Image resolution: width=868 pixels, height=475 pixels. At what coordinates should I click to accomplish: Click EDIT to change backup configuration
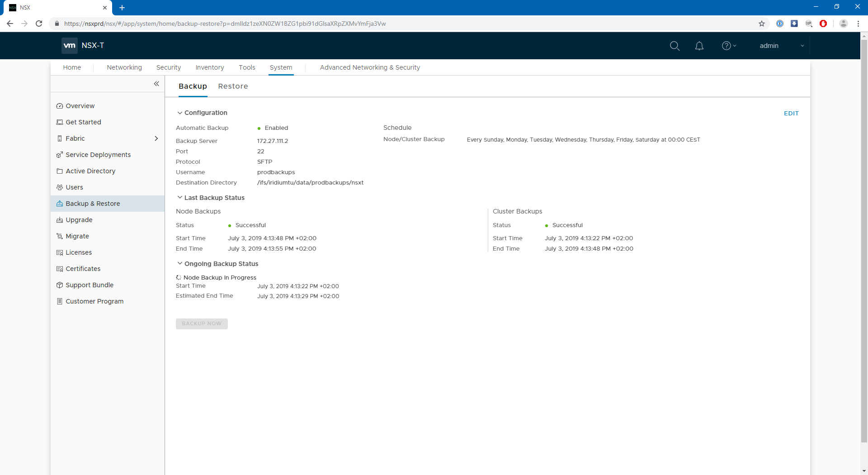pyautogui.click(x=791, y=114)
